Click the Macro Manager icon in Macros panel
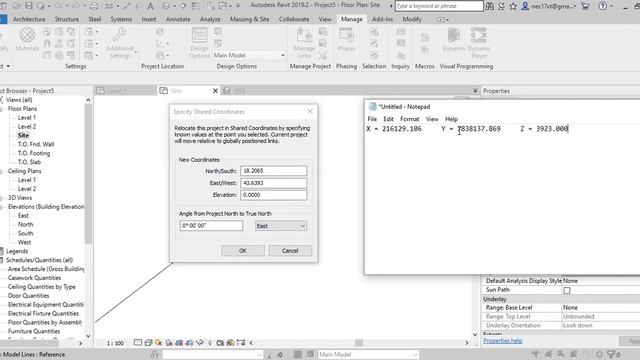 (425, 38)
